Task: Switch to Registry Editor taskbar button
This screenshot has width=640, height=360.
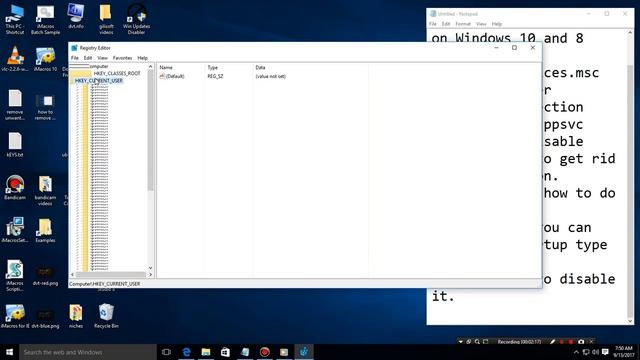Action: (304, 352)
